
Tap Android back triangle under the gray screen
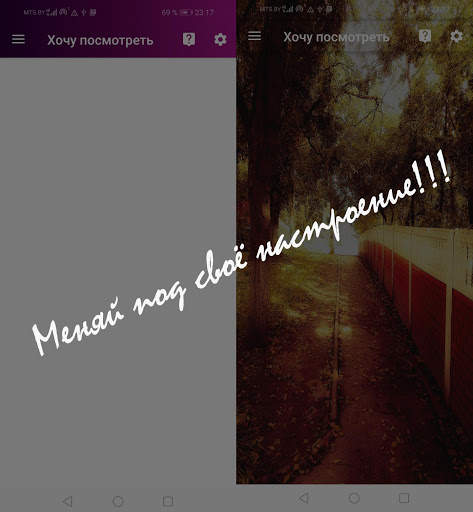coord(67,501)
